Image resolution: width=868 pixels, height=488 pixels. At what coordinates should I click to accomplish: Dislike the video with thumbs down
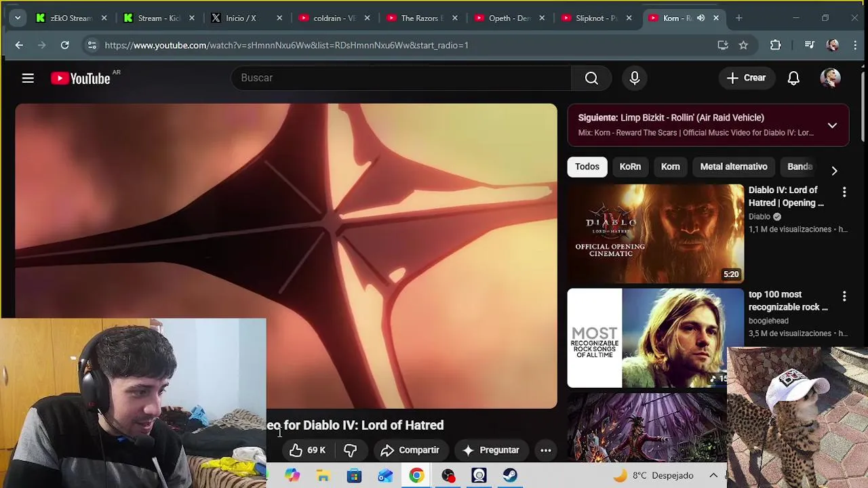click(x=350, y=450)
